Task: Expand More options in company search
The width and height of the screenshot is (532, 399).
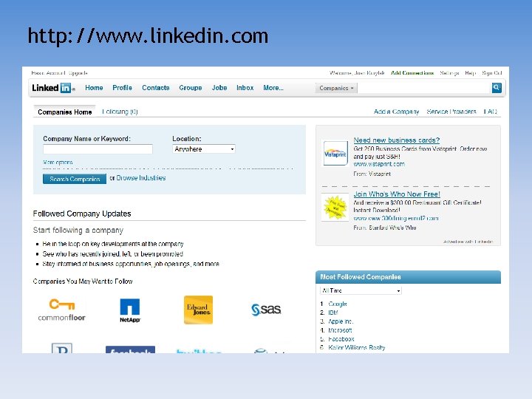Action: click(58, 163)
